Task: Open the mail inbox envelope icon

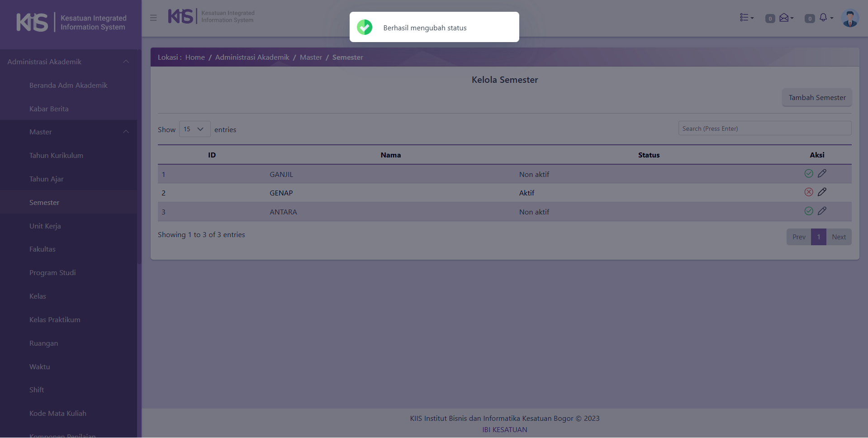Action: pyautogui.click(x=785, y=18)
